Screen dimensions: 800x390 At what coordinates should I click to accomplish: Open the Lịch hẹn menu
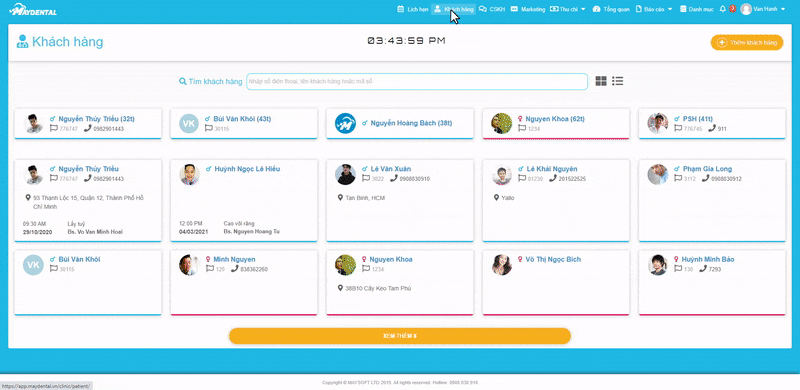point(413,9)
